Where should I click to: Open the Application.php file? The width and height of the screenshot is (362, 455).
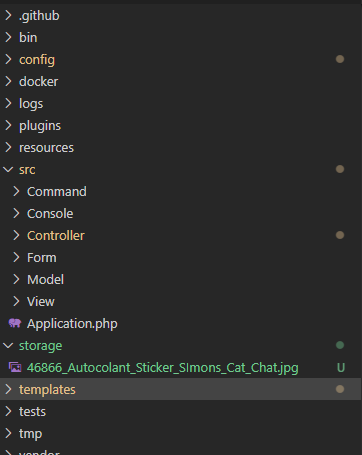72,324
